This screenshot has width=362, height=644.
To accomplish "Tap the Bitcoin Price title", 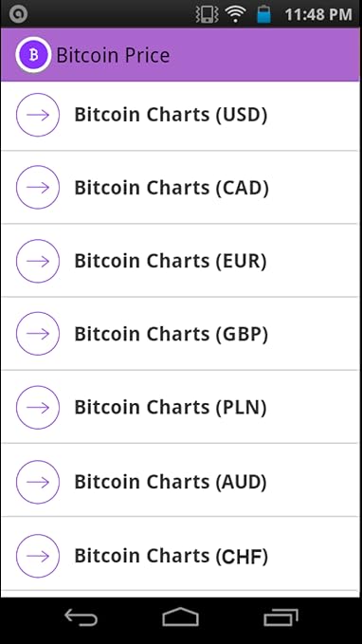I will coord(113,55).
